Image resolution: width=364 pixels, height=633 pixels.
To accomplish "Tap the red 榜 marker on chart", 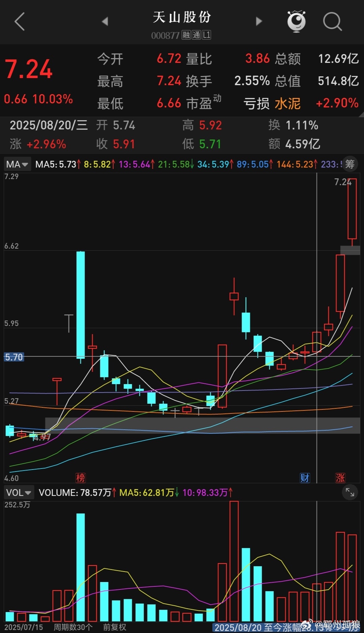I will click(x=81, y=478).
